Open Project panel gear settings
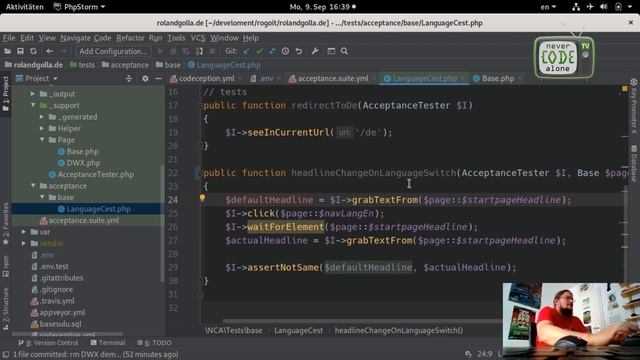640x360 pixels. (145, 78)
